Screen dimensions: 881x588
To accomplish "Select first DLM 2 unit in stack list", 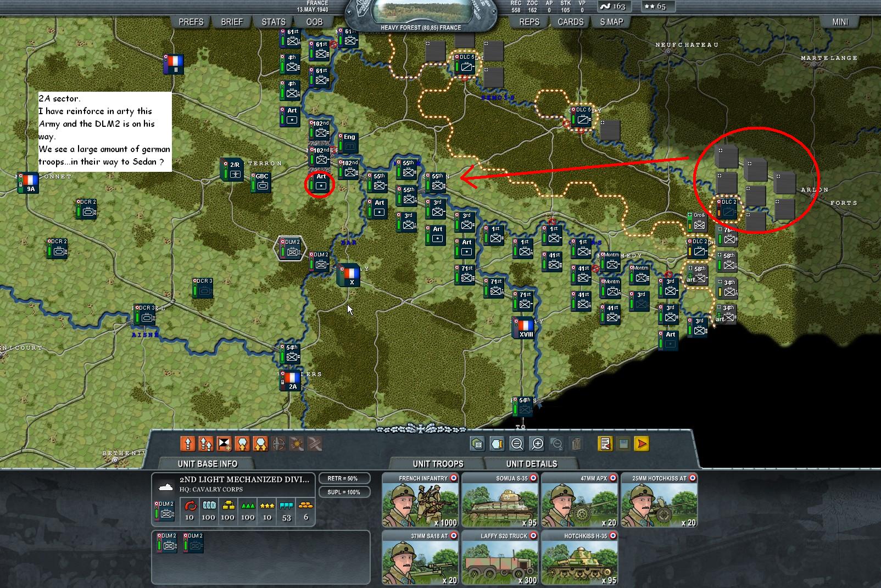I will click(166, 542).
